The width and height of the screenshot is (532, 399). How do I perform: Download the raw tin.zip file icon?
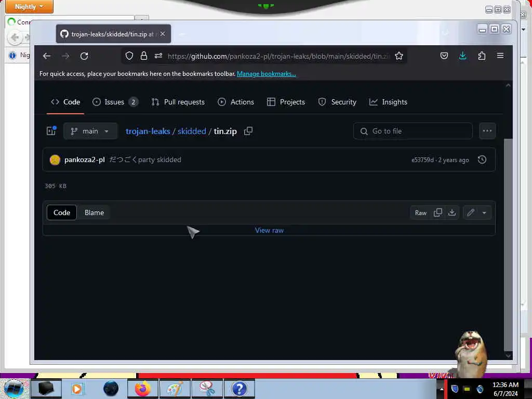(452, 212)
